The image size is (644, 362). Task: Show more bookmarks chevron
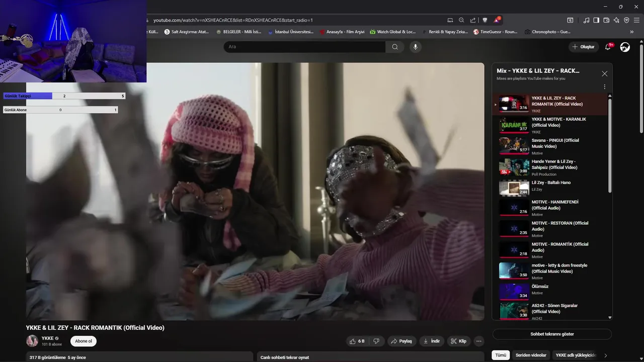coord(632,32)
